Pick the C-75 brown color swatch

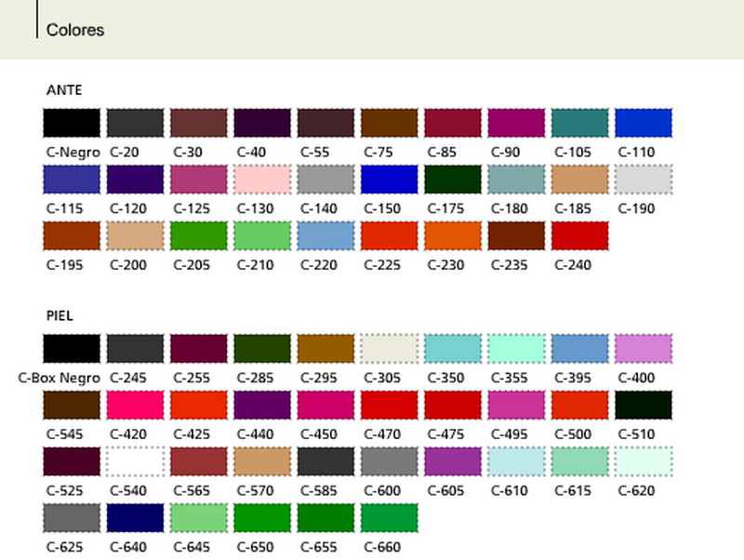[389, 123]
